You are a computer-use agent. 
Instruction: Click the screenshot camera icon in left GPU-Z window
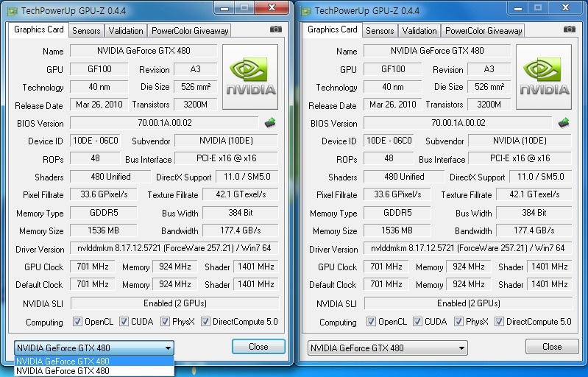[x=276, y=29]
